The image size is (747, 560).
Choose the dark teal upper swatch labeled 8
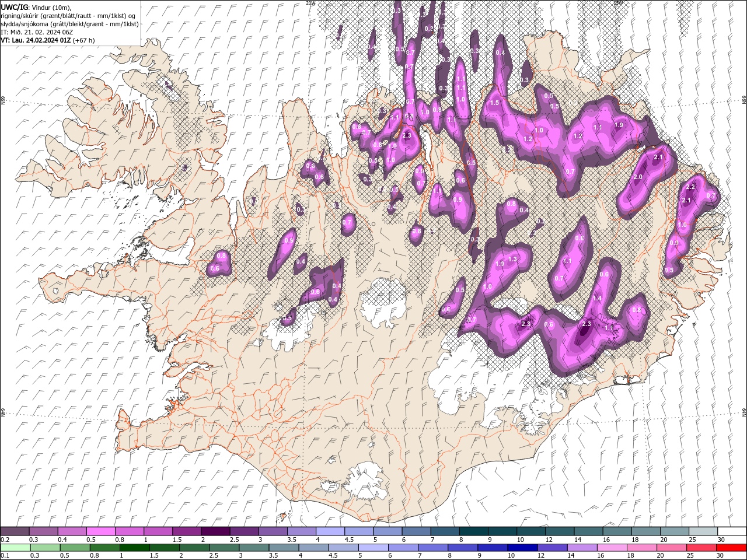[473, 531]
